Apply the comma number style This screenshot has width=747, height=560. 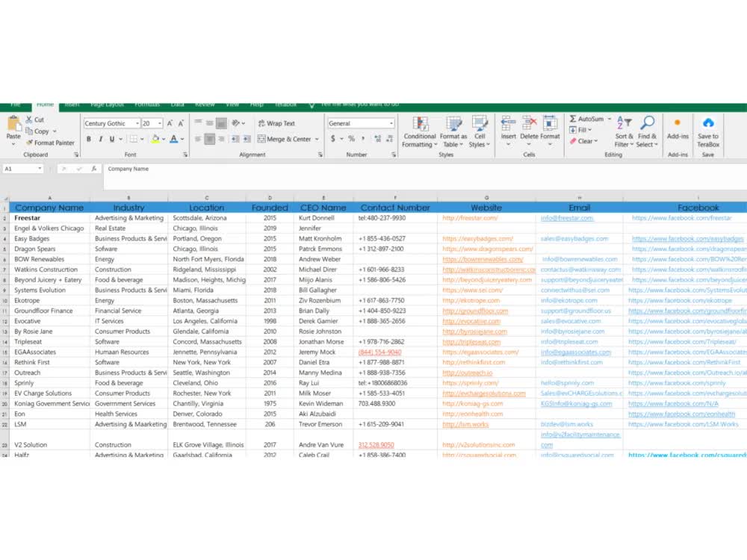364,139
